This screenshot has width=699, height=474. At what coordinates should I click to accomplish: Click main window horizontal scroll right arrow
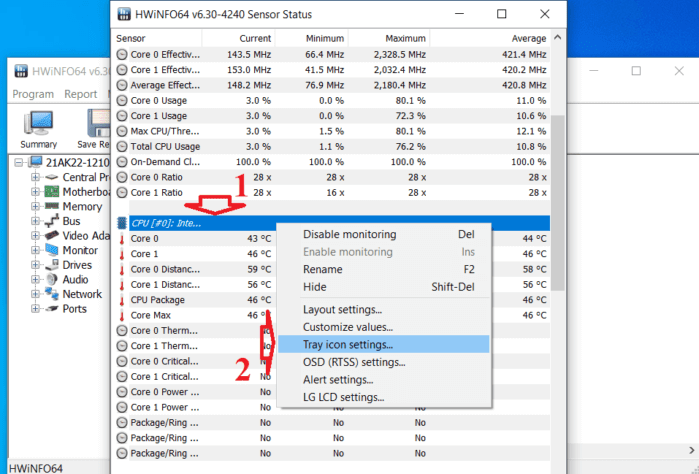(691, 450)
